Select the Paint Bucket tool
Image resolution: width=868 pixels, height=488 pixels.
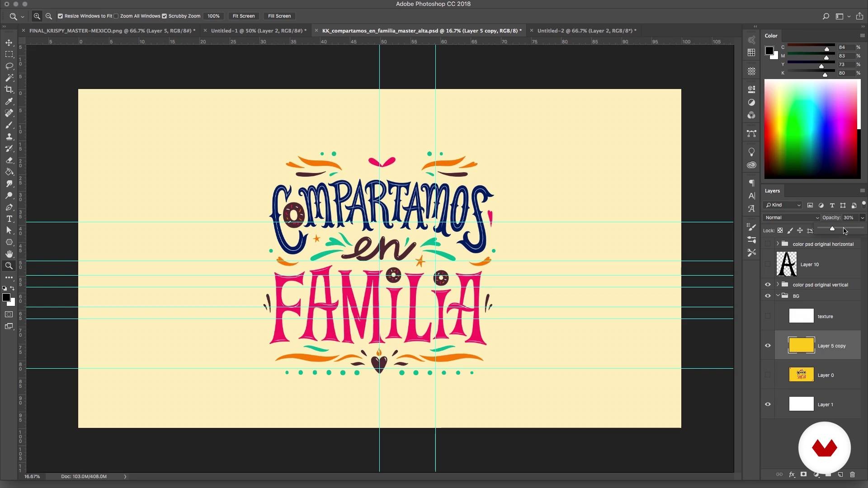(x=9, y=172)
